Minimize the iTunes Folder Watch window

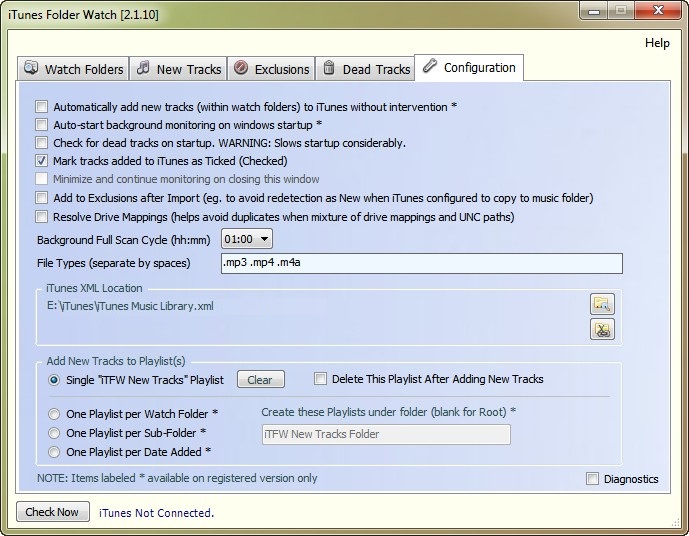click(x=594, y=11)
